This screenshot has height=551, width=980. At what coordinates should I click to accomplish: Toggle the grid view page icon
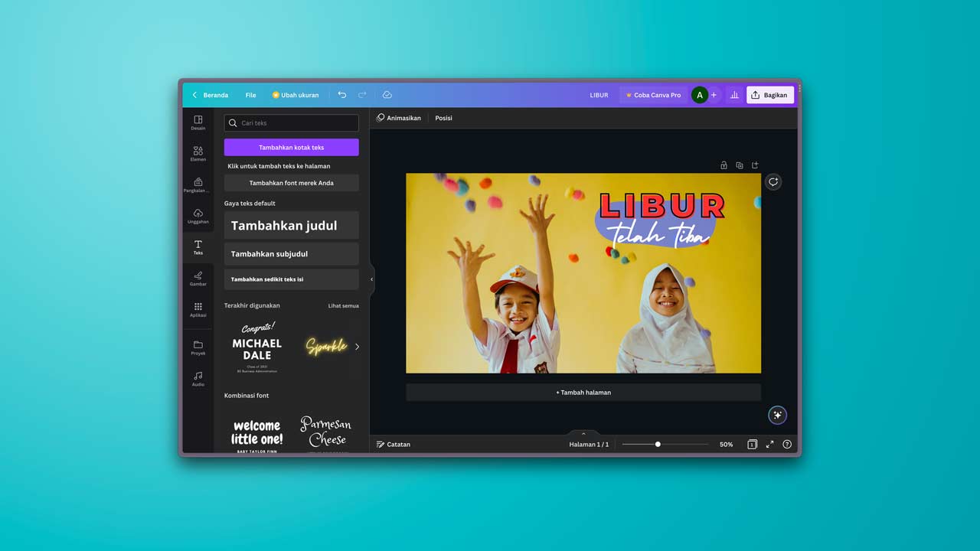[x=752, y=444]
